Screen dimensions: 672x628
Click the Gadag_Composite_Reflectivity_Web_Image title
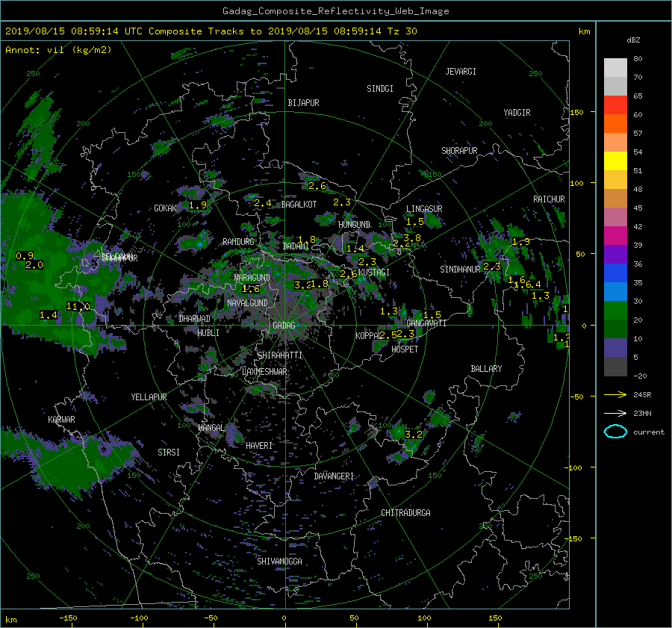(x=335, y=11)
